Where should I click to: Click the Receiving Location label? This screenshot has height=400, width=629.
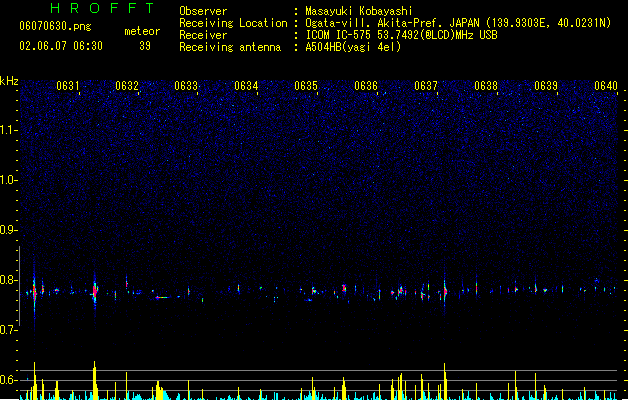coord(233,23)
